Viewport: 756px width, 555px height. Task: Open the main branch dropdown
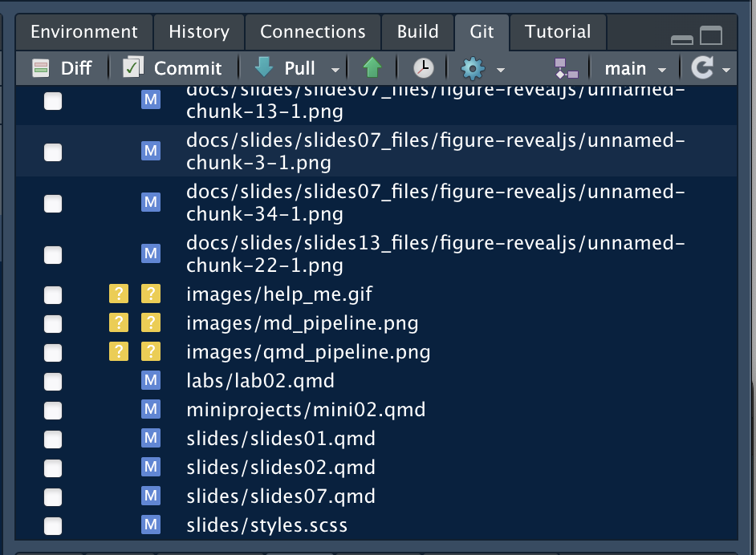coord(636,68)
